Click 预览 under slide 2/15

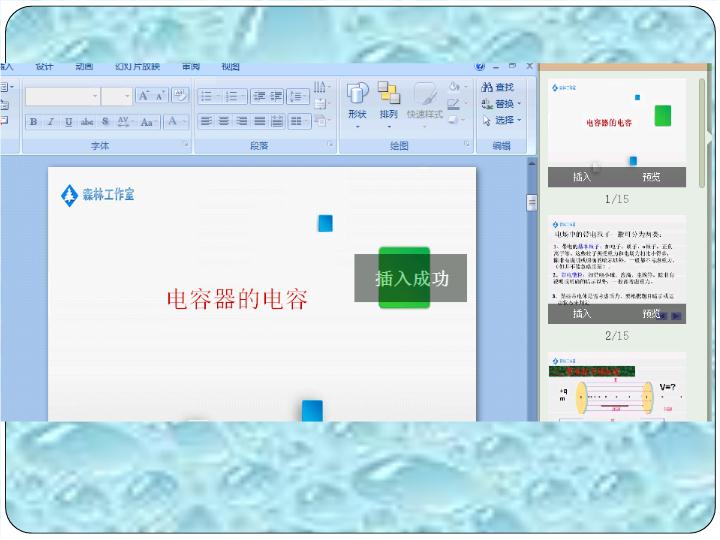pos(652,314)
